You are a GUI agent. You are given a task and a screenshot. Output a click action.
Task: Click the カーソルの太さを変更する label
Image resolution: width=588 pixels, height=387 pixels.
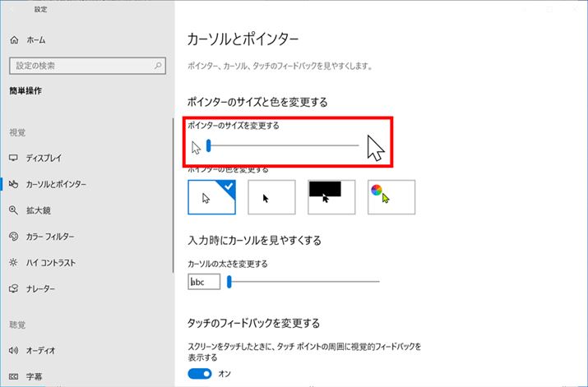coord(228,264)
